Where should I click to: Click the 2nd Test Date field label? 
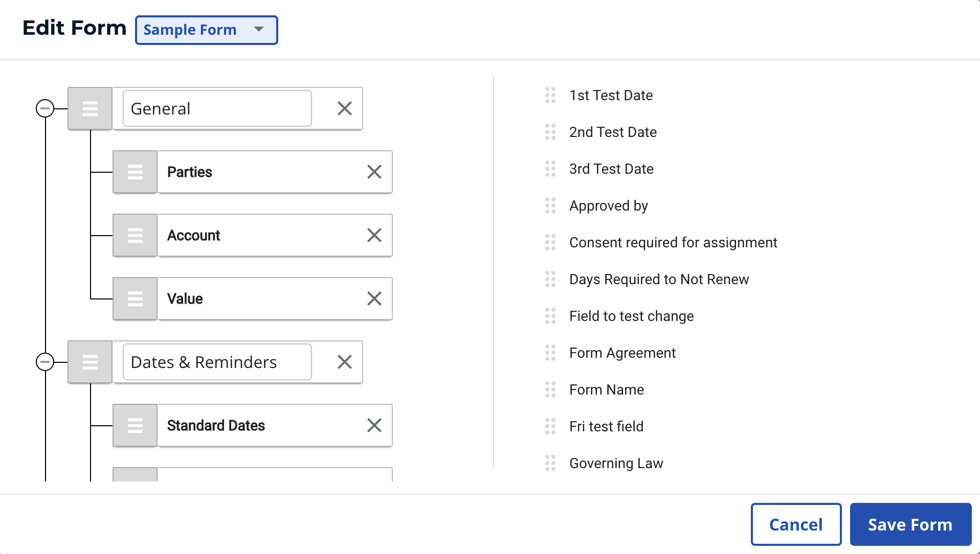tap(613, 132)
